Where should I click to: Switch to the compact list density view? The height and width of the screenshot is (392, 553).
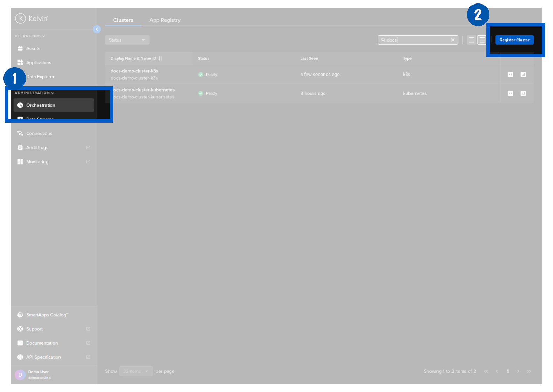(x=471, y=40)
